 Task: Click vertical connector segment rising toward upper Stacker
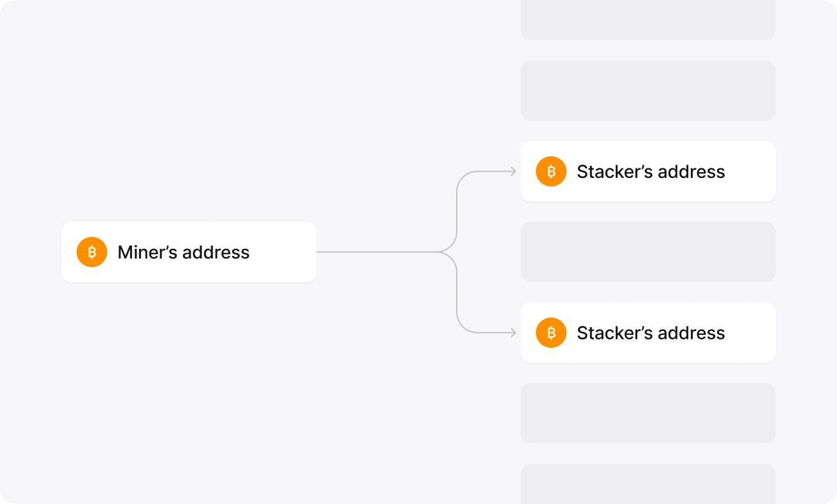point(457,211)
